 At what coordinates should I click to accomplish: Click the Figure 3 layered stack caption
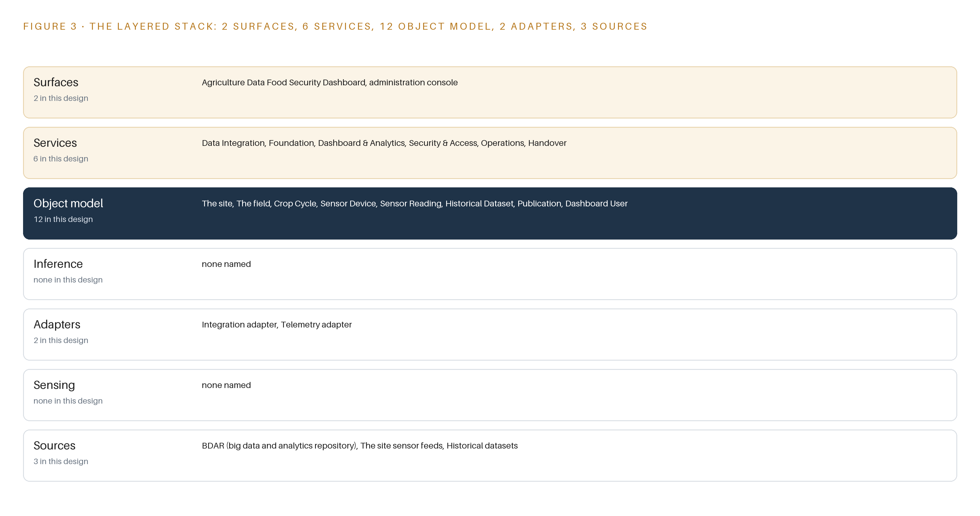[x=335, y=26]
